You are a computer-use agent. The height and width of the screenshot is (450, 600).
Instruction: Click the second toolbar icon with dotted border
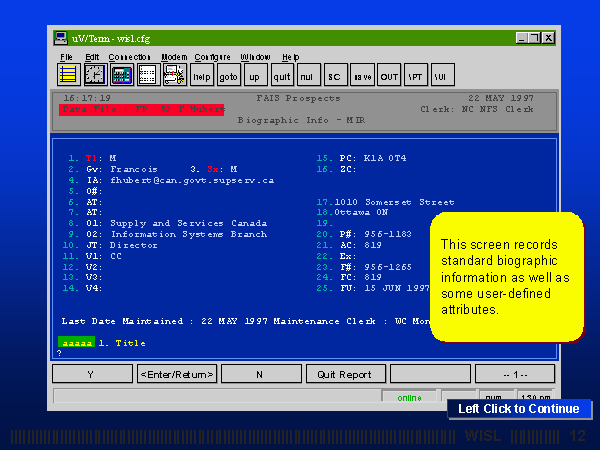pos(94,75)
